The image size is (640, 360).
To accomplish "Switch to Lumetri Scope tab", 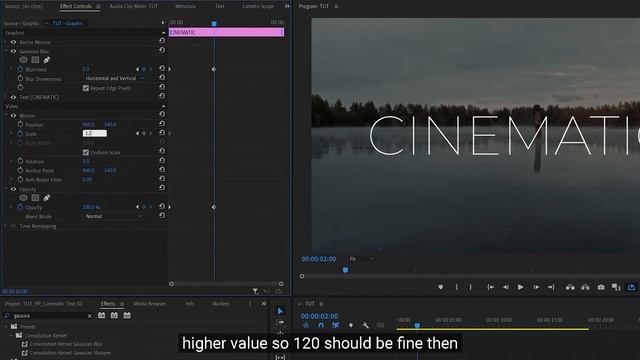I will 258,6.
